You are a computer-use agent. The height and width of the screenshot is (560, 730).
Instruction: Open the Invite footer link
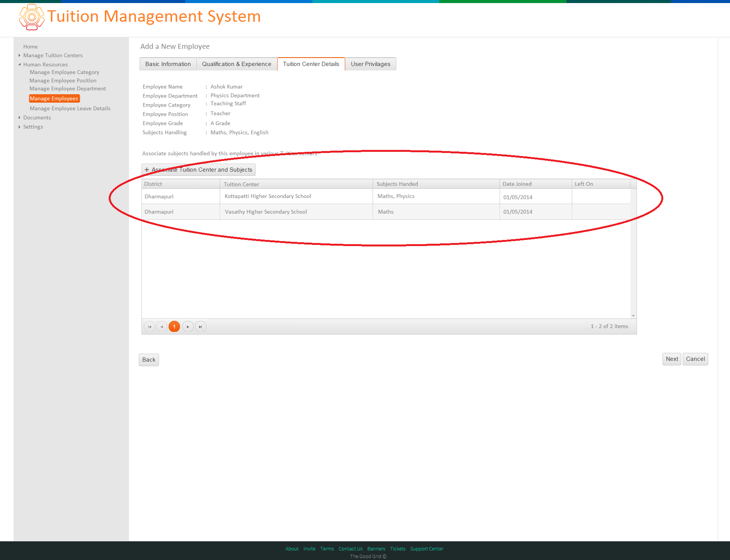click(x=309, y=549)
